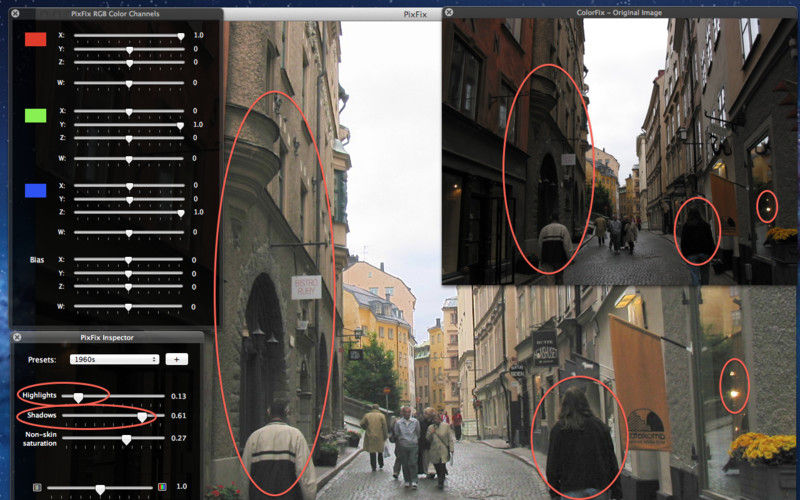This screenshot has width=800, height=500.
Task: Adjust the red channel Z slider
Action: point(129,63)
